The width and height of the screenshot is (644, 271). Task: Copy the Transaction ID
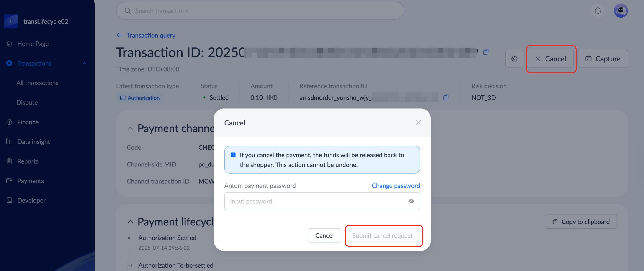tap(485, 52)
